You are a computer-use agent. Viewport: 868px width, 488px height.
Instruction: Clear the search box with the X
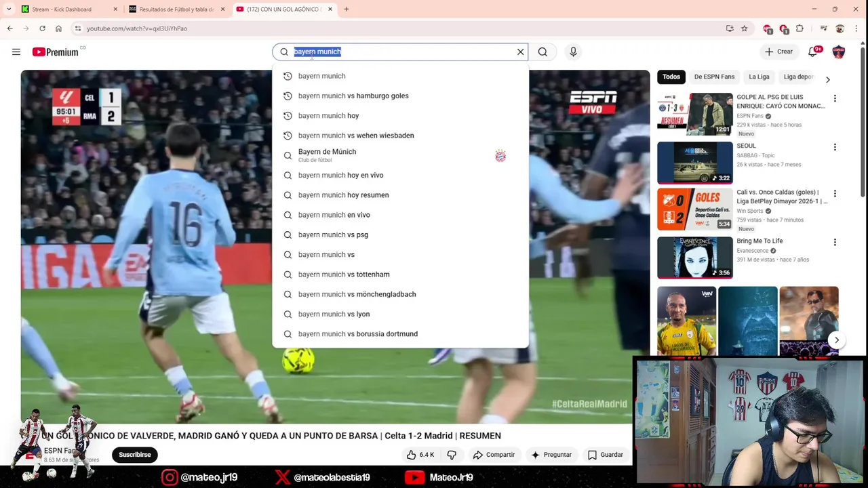(520, 52)
